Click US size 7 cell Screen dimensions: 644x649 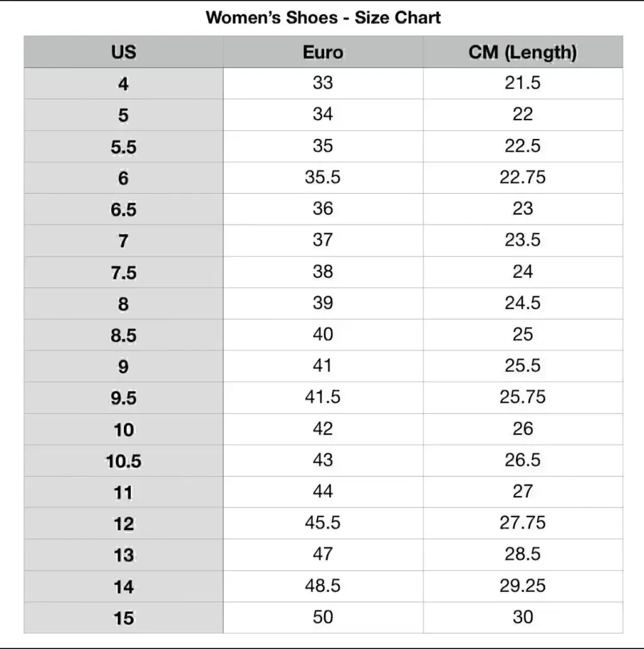tap(123, 241)
